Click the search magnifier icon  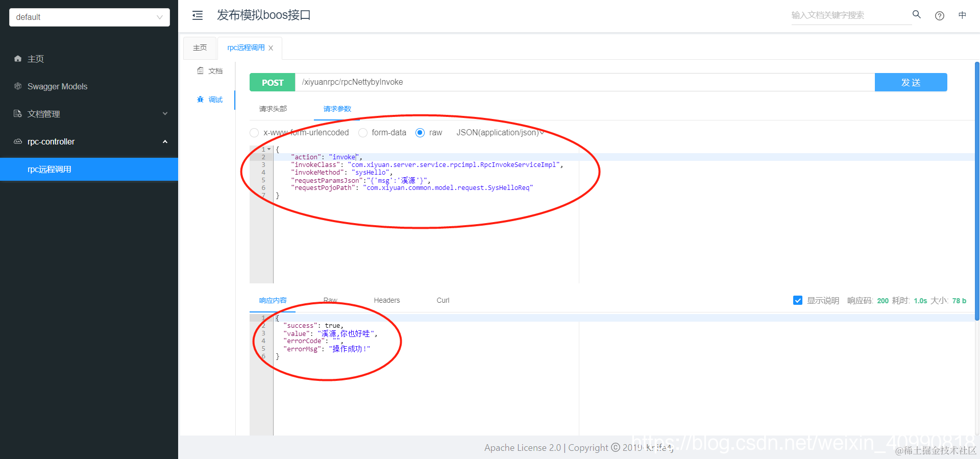point(917,14)
